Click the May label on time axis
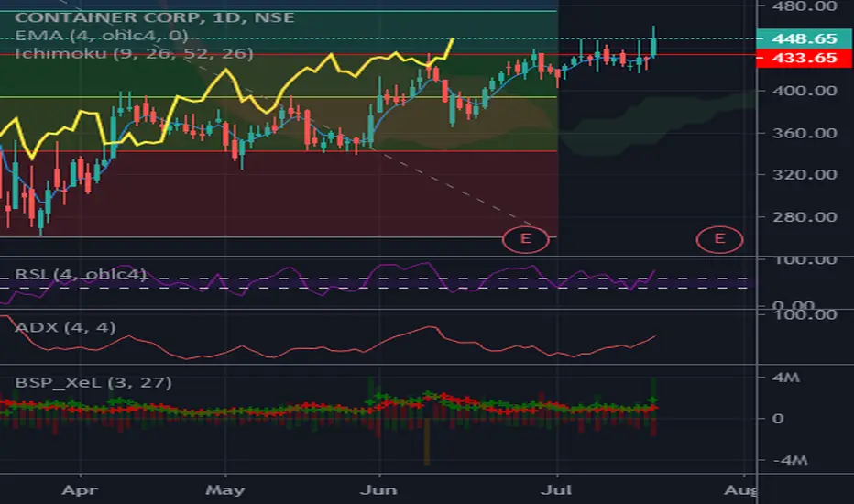Viewport: 854px width, 504px height. coord(224,490)
